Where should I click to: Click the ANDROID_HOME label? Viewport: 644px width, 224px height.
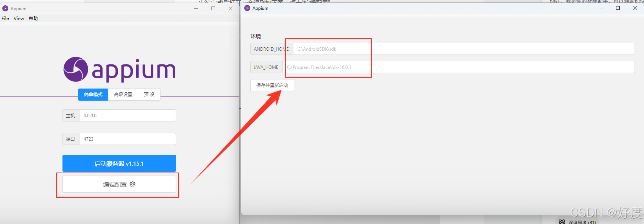click(x=271, y=49)
